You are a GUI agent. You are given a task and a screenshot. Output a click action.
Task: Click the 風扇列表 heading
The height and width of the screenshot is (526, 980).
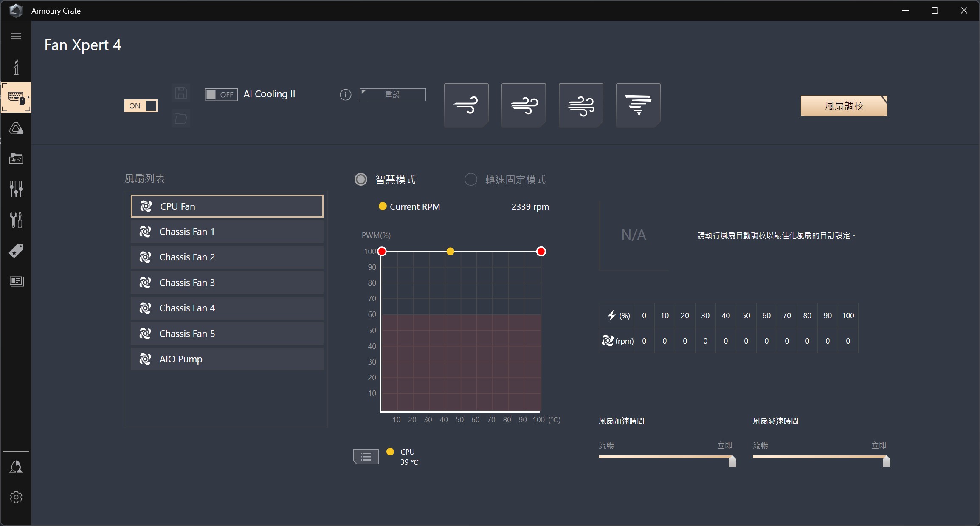pyautogui.click(x=144, y=178)
